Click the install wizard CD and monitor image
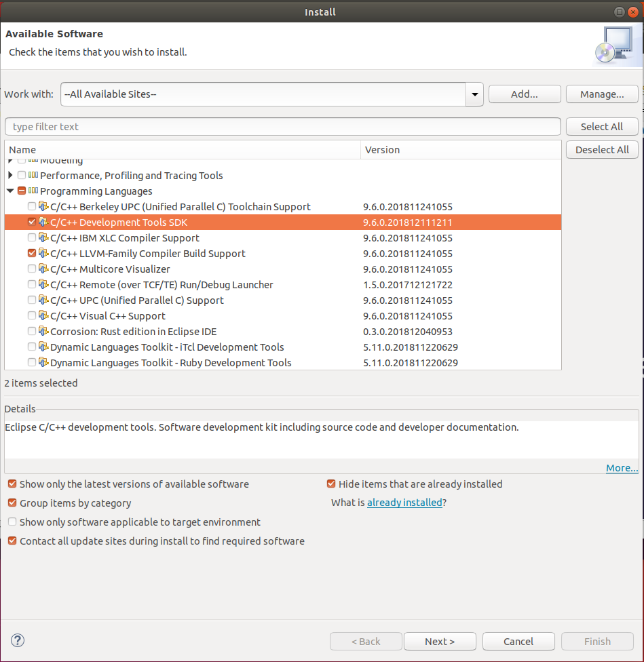The width and height of the screenshot is (644, 662). [x=615, y=45]
